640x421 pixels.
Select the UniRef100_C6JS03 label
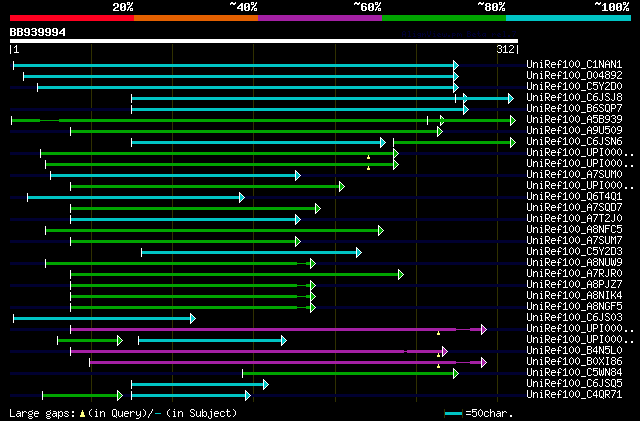(574, 318)
